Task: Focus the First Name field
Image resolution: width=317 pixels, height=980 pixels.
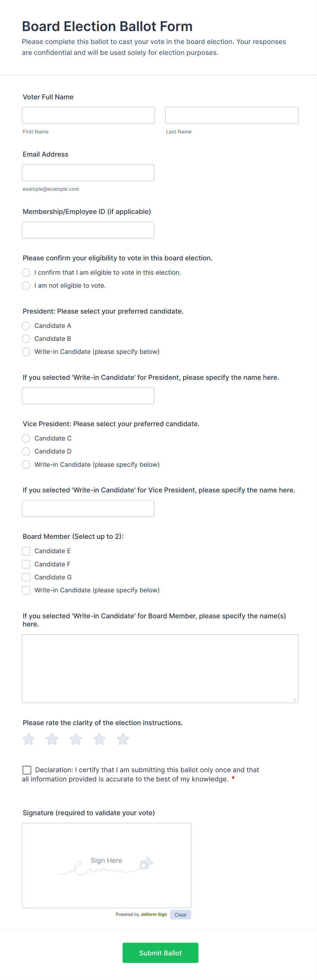Action: tap(88, 115)
